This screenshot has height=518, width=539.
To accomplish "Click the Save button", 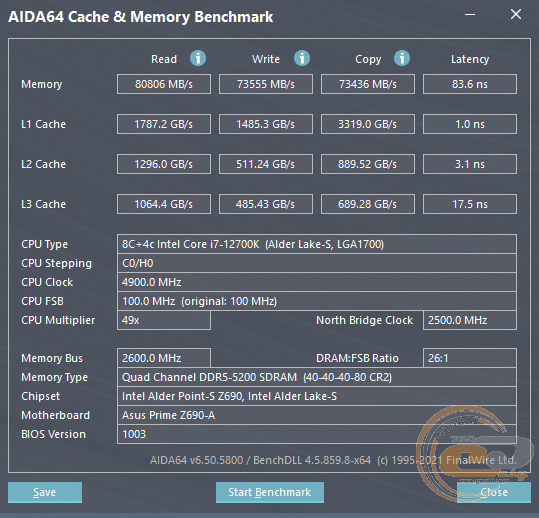I will [x=45, y=492].
